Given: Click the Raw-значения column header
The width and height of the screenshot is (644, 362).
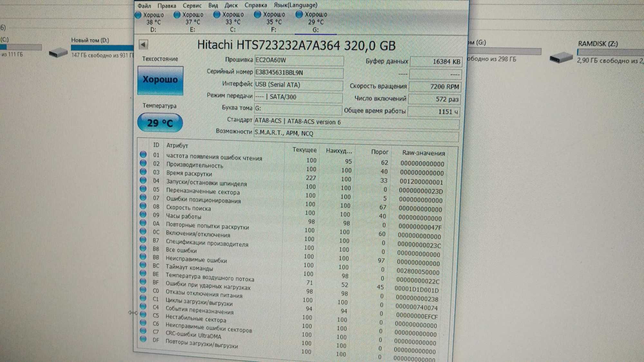Looking at the screenshot, I should (x=423, y=153).
